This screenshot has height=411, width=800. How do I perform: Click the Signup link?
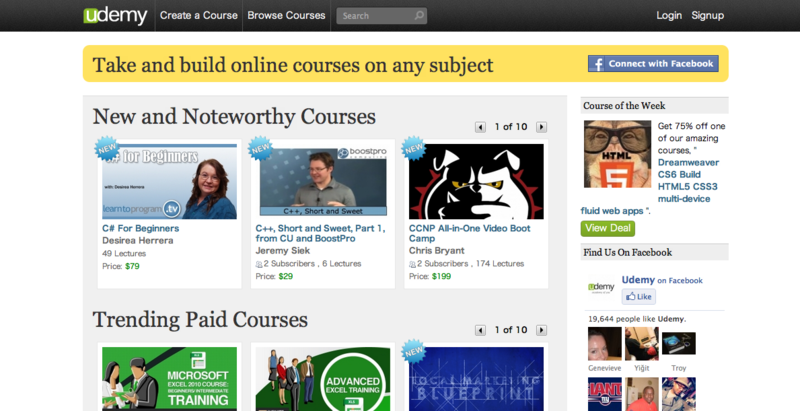pos(708,15)
